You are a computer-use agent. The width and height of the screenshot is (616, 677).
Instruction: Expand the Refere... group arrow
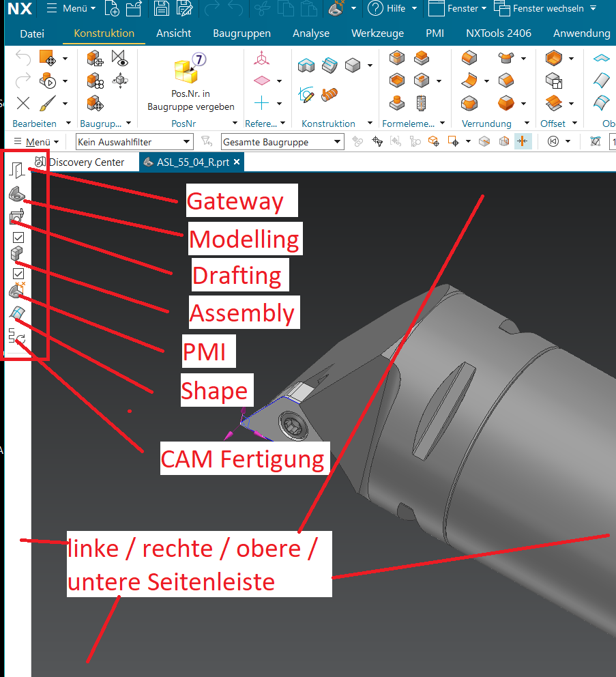(282, 124)
